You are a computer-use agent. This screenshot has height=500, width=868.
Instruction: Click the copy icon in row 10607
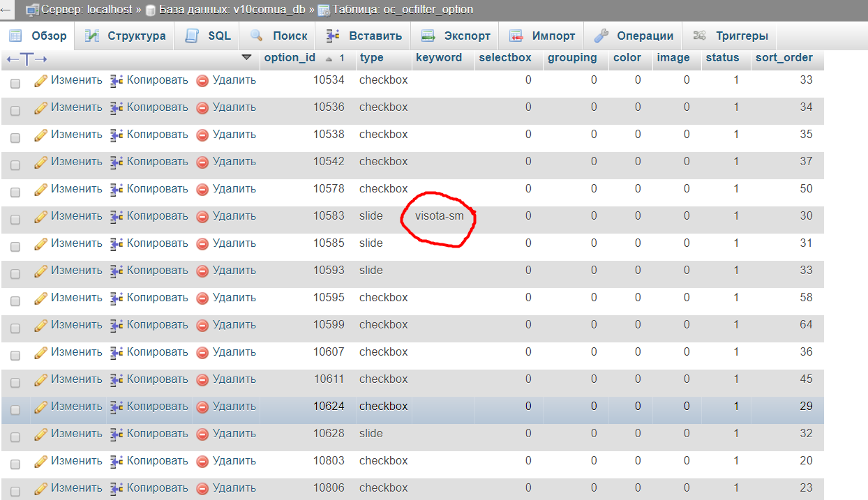pyautogui.click(x=117, y=352)
